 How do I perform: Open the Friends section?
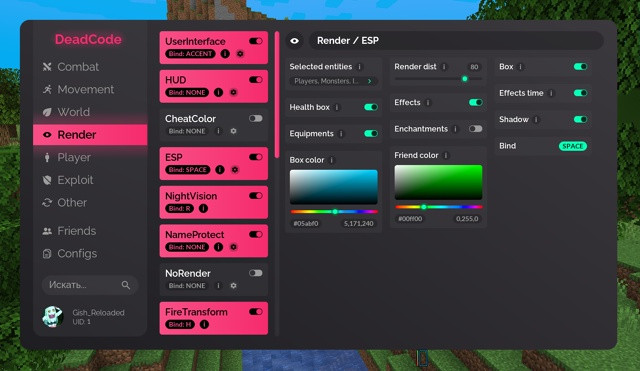[x=90, y=231]
